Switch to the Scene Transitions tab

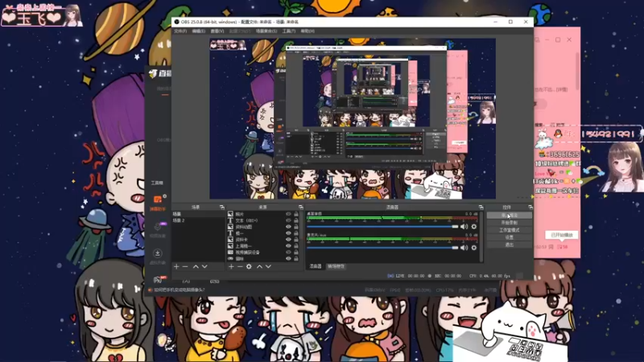point(336,266)
